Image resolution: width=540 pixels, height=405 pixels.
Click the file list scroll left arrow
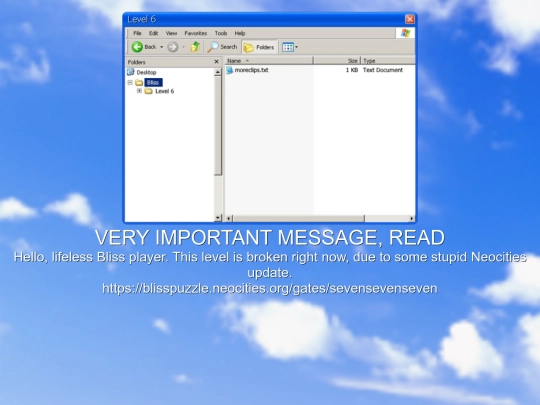tap(229, 218)
